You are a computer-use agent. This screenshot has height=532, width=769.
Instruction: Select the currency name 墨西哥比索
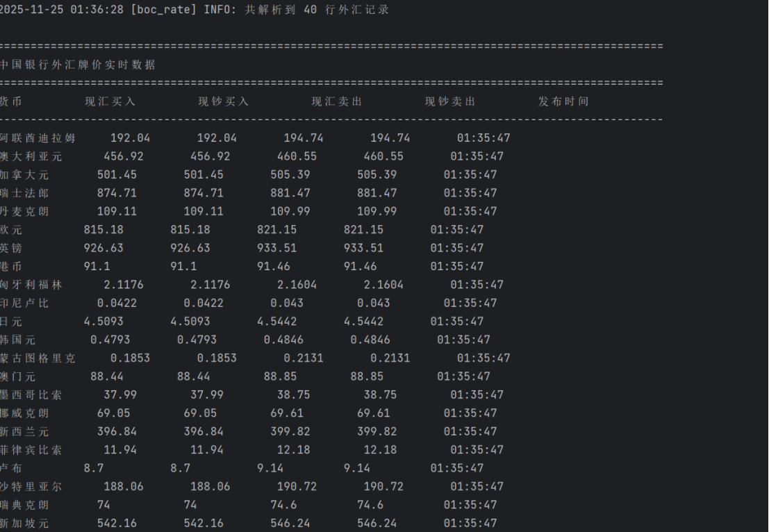(31, 394)
